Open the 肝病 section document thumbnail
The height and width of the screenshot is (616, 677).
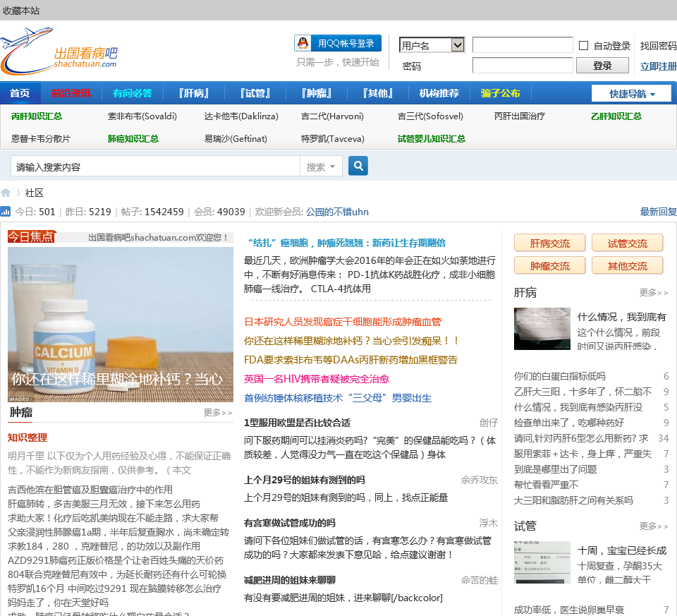pos(542,328)
